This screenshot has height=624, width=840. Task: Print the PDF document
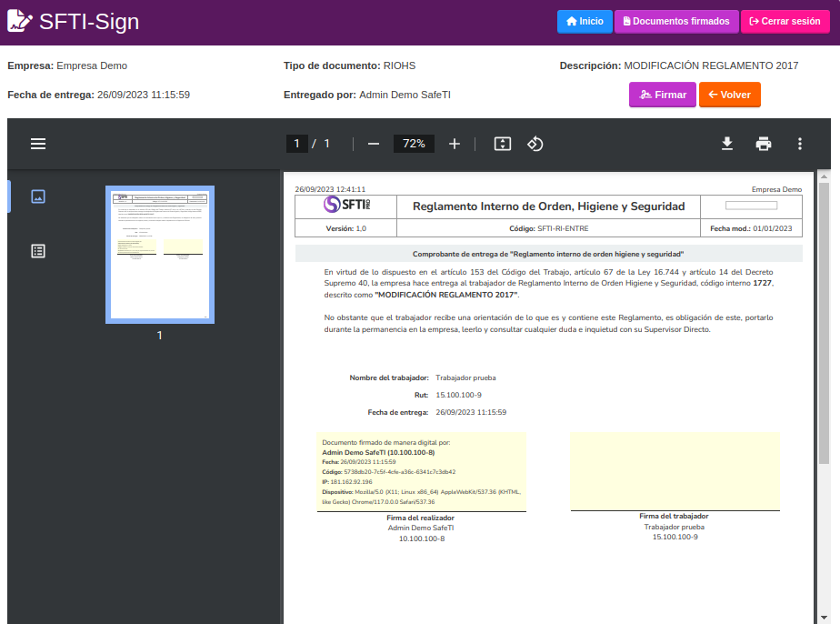click(764, 144)
